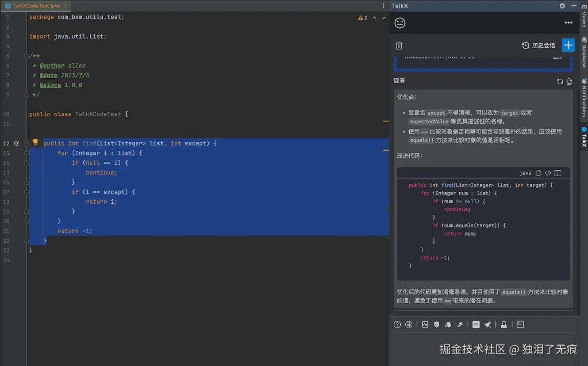The height and width of the screenshot is (366, 588).
Task: Open 历史会话 history sessions
Action: [538, 46]
